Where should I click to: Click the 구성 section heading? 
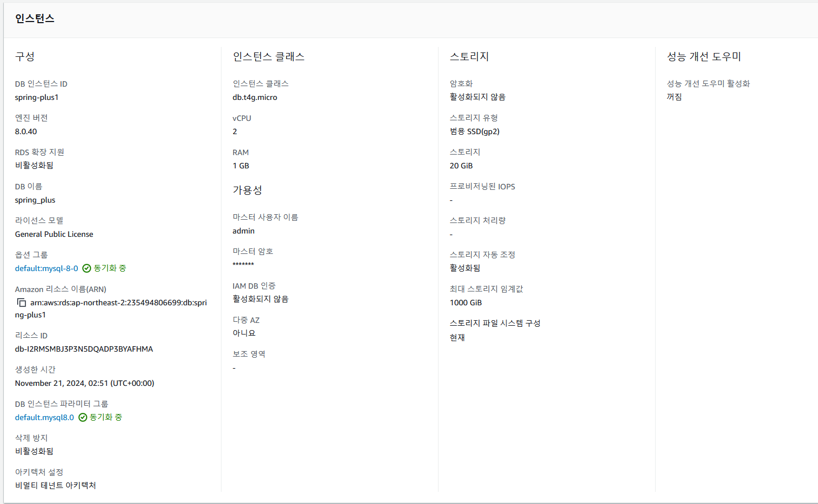click(x=25, y=56)
